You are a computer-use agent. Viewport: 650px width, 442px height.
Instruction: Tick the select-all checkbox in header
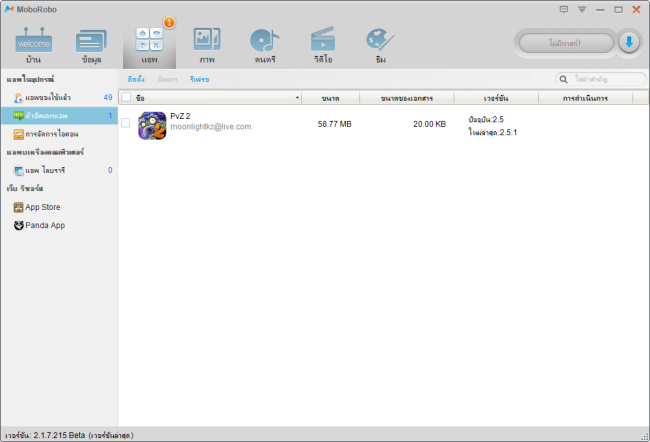coord(126,97)
